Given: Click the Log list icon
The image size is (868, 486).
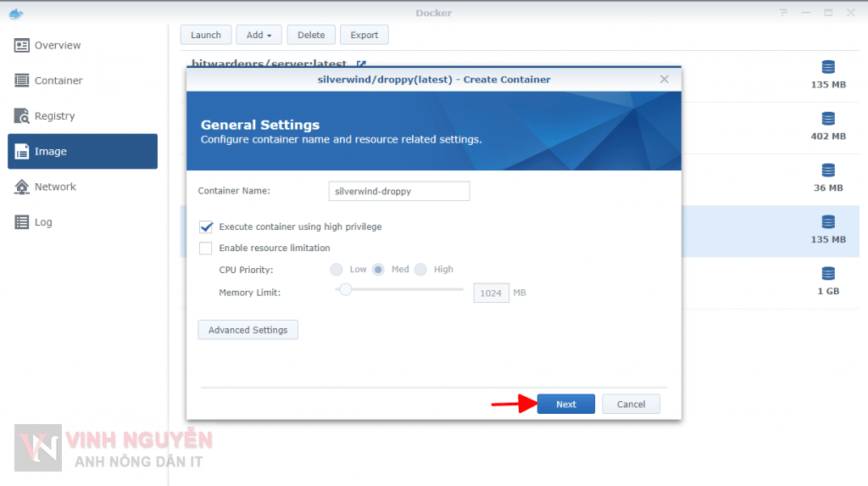Looking at the screenshot, I should point(22,222).
